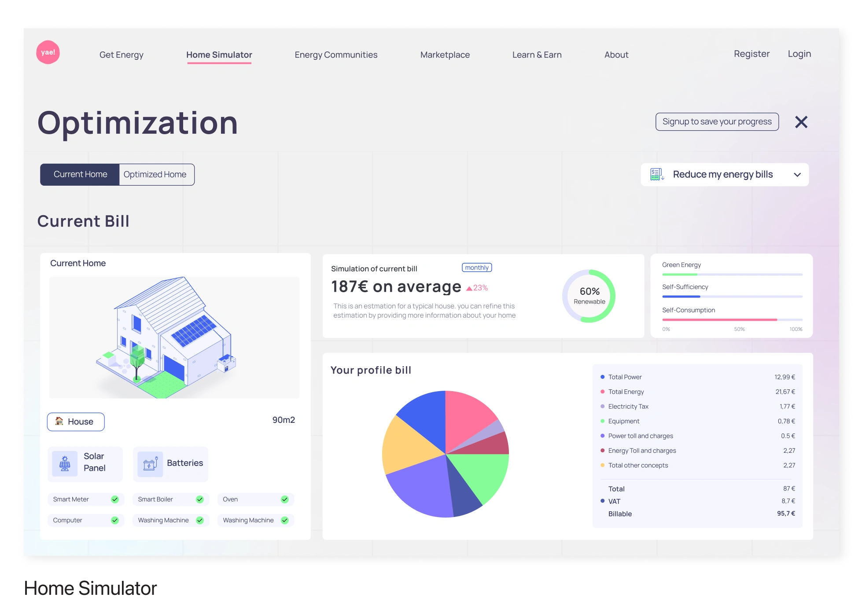
Task: Click the isometric house illustration
Action: pyautogui.click(x=167, y=337)
